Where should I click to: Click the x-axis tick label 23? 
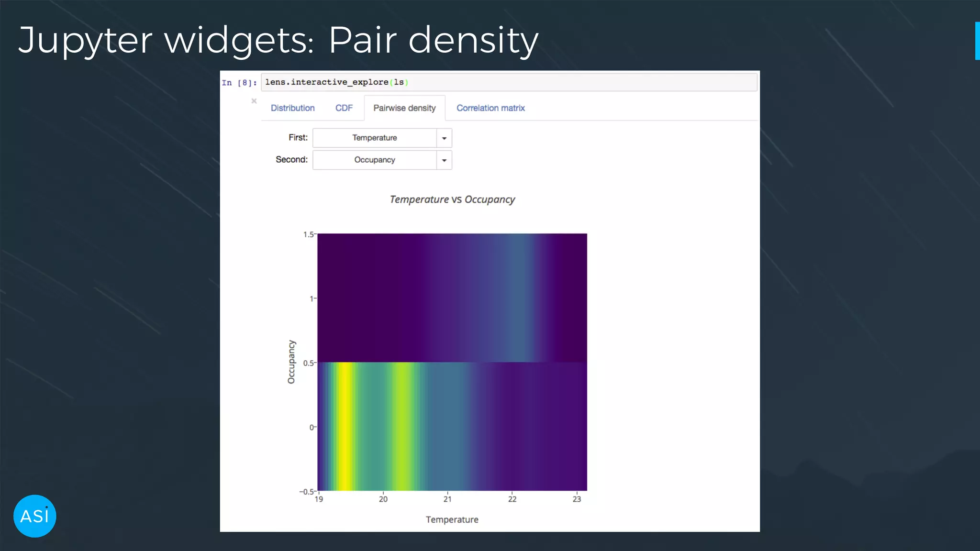click(577, 499)
